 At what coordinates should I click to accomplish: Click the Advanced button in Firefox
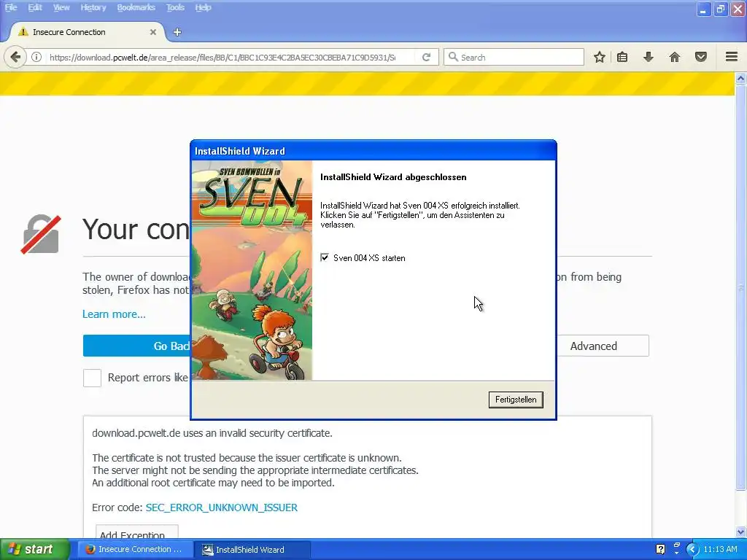click(x=602, y=346)
